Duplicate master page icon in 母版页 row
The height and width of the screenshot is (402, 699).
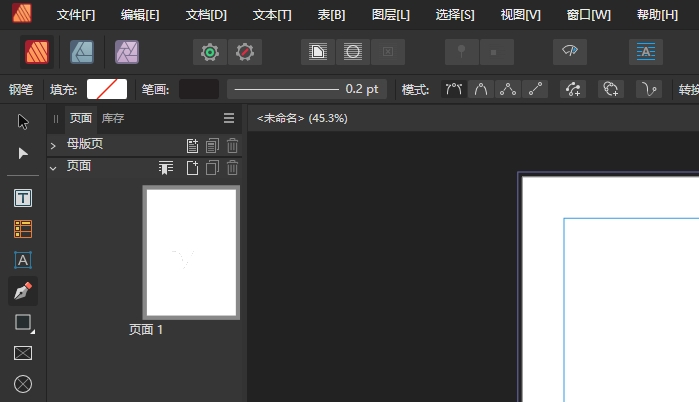click(212, 145)
